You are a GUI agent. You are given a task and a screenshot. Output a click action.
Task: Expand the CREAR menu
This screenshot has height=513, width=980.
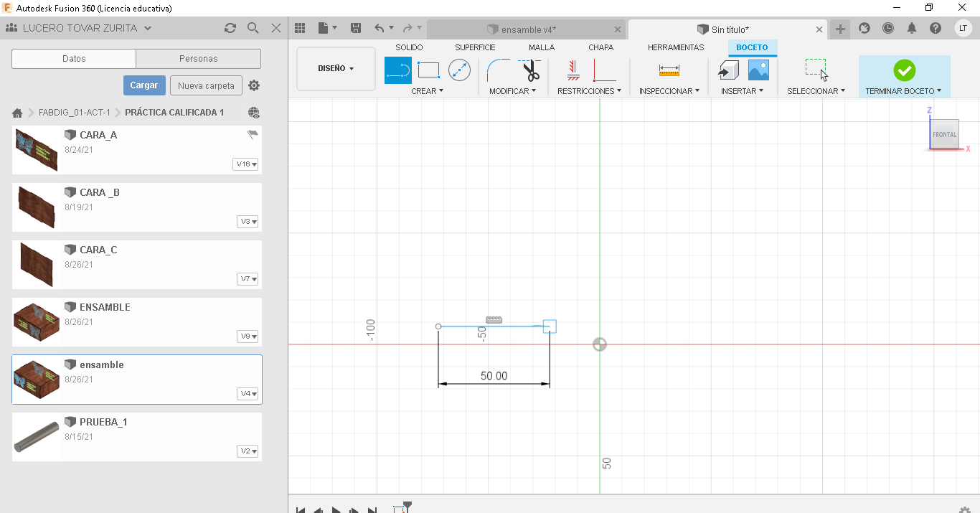click(428, 91)
